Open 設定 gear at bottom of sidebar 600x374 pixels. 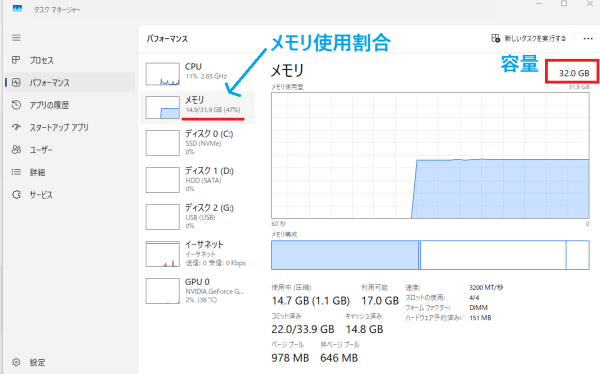16,362
